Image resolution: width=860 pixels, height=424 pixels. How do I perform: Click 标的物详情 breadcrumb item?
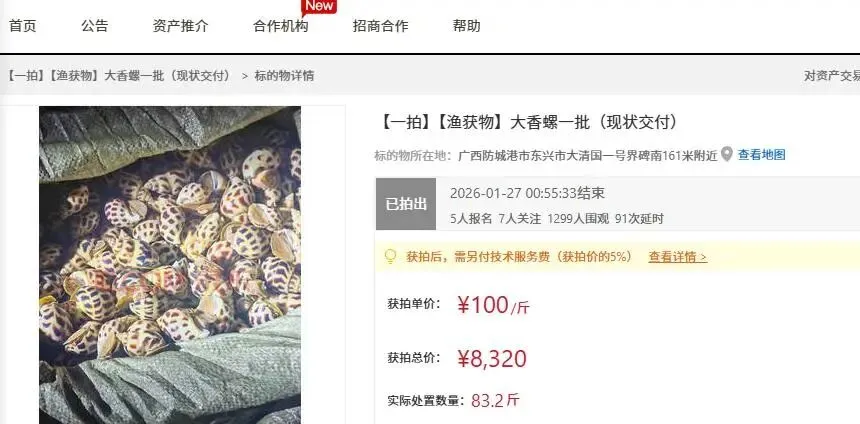click(x=284, y=76)
